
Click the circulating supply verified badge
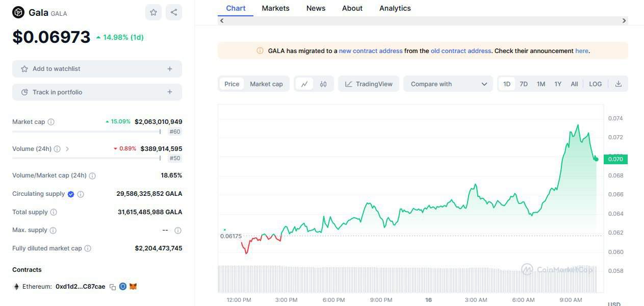tap(71, 194)
